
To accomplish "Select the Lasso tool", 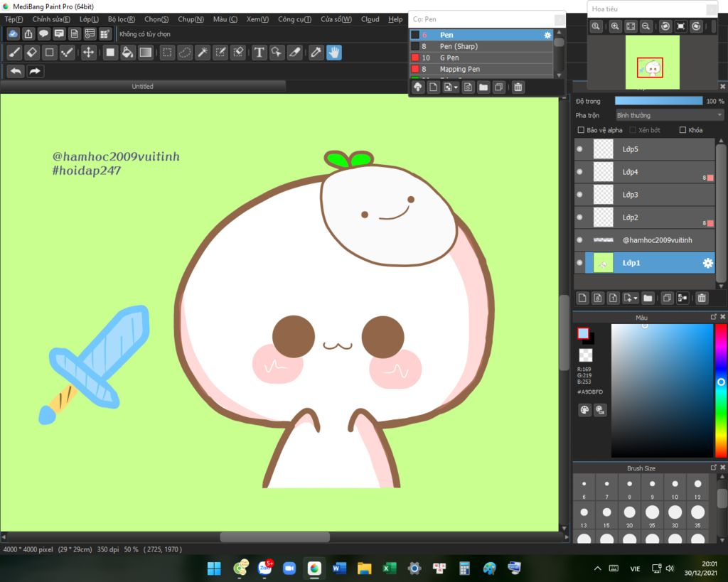I will [185, 53].
